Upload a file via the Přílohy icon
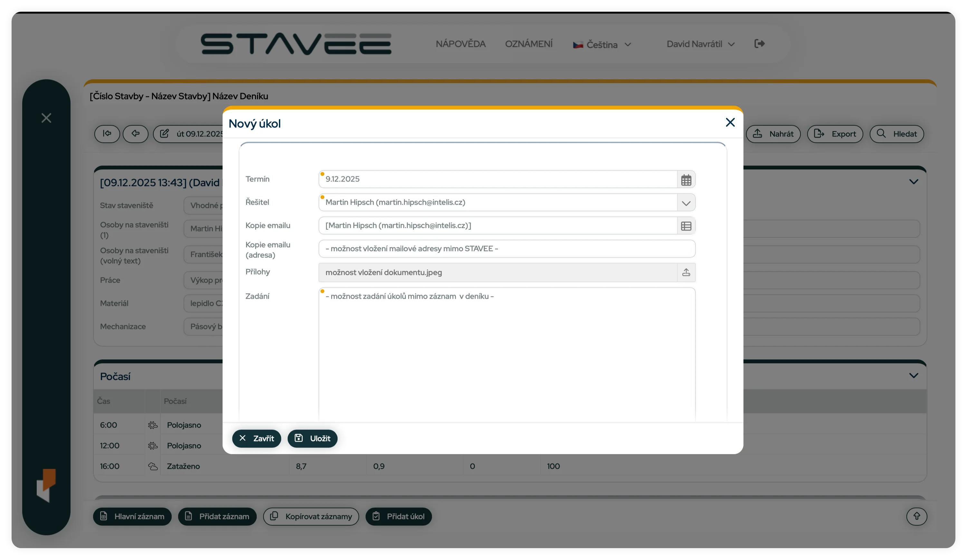 pyautogui.click(x=686, y=272)
